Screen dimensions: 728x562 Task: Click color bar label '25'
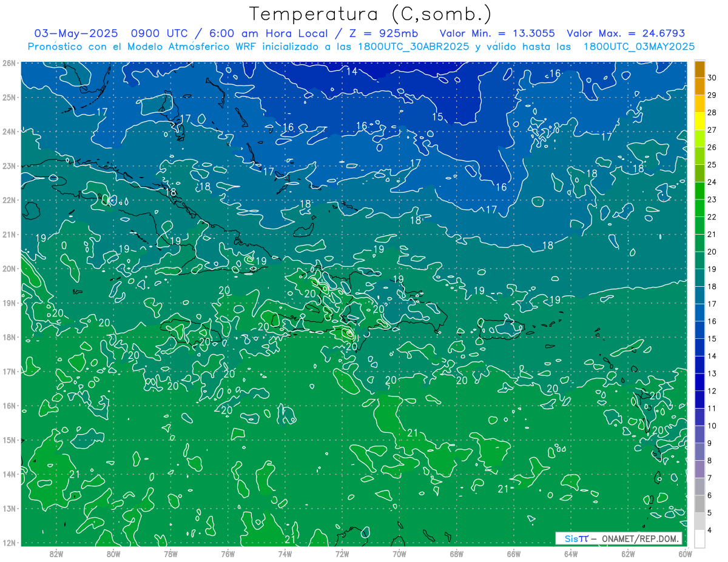[x=712, y=164]
